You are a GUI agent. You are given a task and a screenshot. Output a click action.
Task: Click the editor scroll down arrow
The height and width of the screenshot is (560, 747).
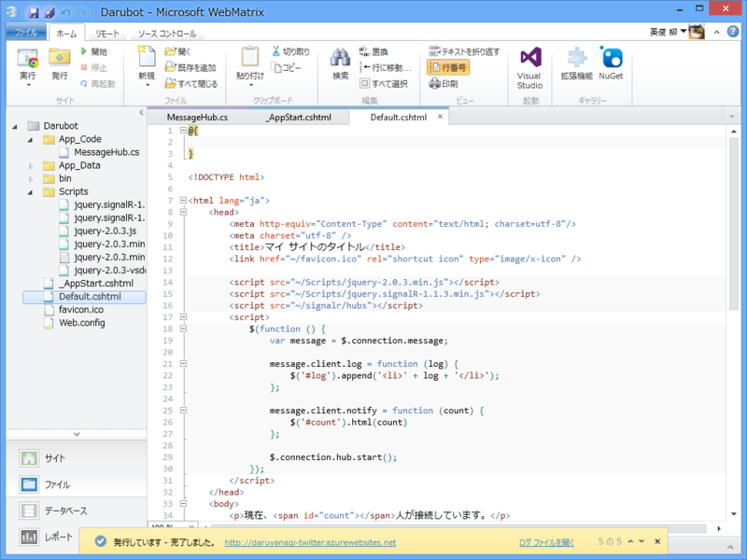pos(734,514)
